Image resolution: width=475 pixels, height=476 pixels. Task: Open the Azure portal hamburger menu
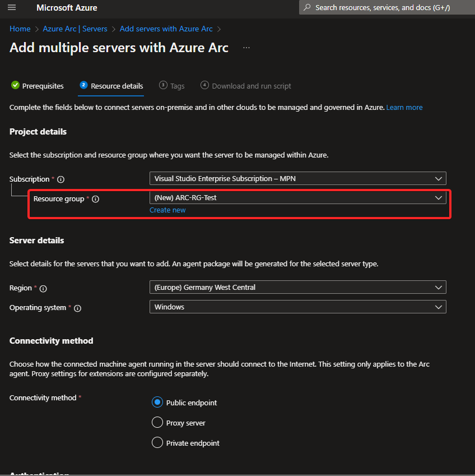coord(12,8)
